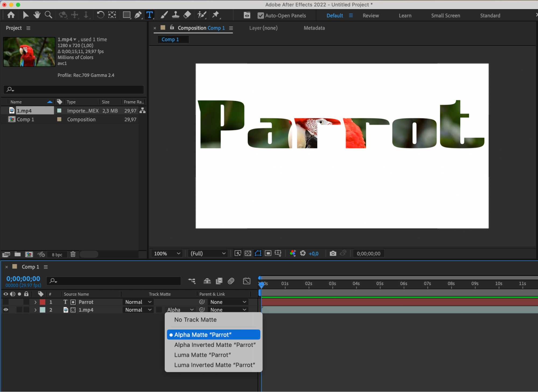Open the 100% magnification dropdown
This screenshot has width=538, height=392.
pyautogui.click(x=167, y=253)
